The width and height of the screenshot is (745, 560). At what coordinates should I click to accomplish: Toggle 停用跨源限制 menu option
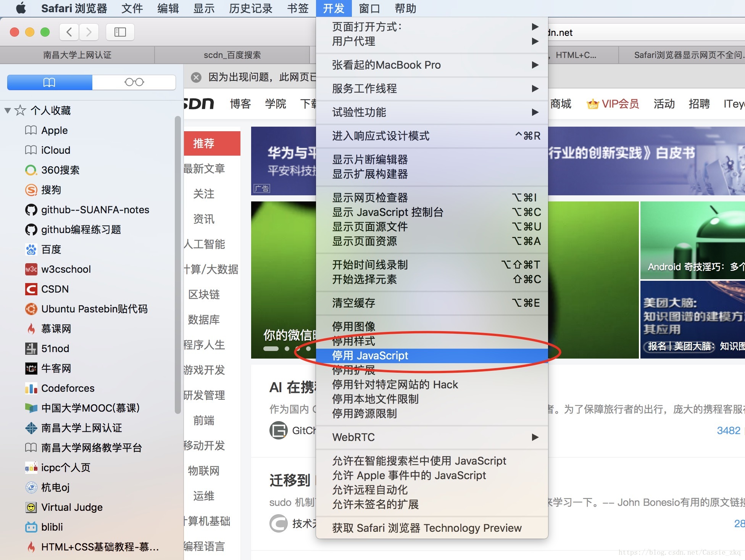point(364,414)
